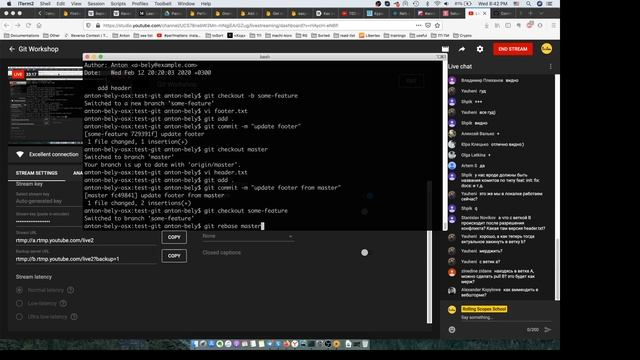Screen dimensions: 640x360
Task: Click the browser back arrow
Action: click(7, 25)
